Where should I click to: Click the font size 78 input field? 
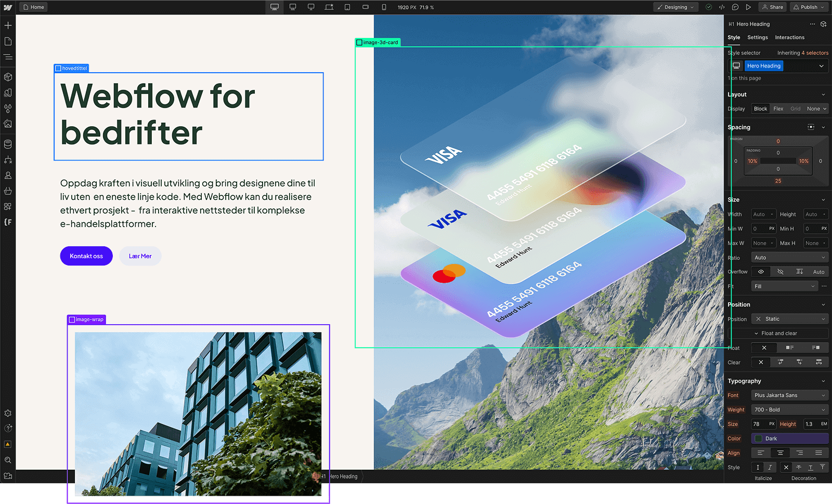(x=759, y=424)
